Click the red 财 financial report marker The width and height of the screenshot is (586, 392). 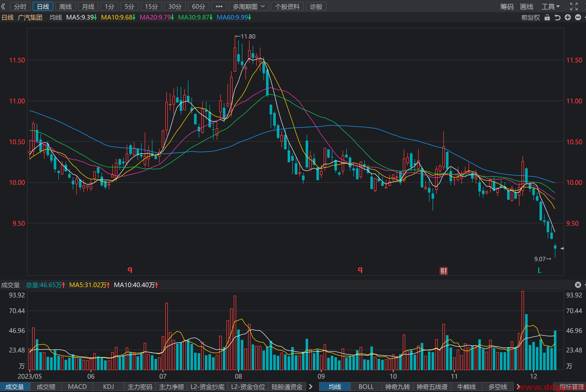tap(444, 271)
